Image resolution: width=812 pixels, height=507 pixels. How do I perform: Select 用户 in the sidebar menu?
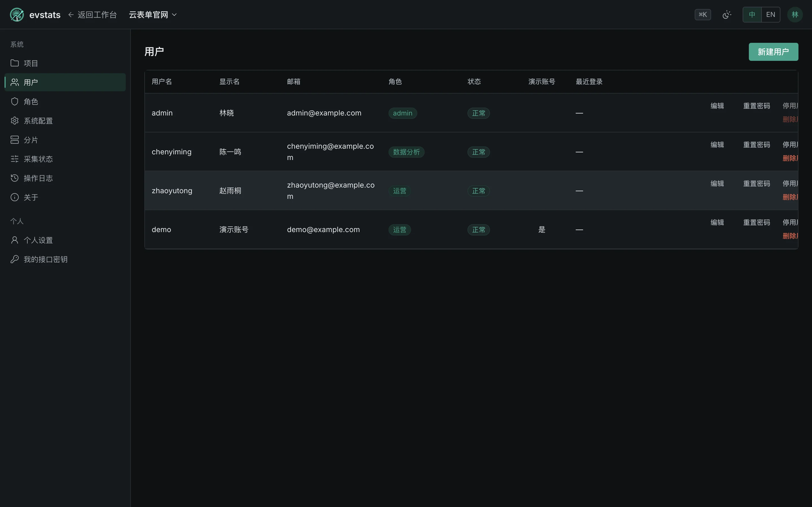pos(65,82)
